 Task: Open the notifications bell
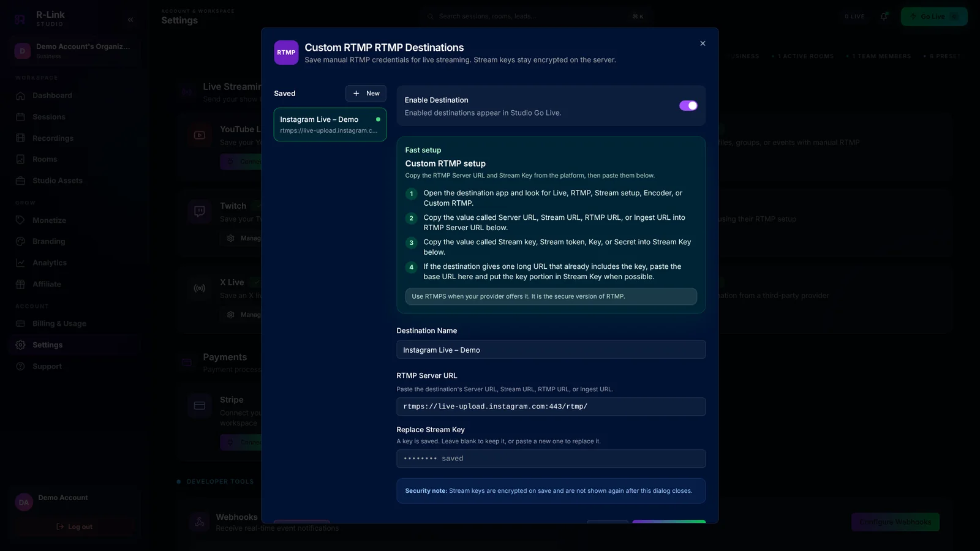(884, 17)
